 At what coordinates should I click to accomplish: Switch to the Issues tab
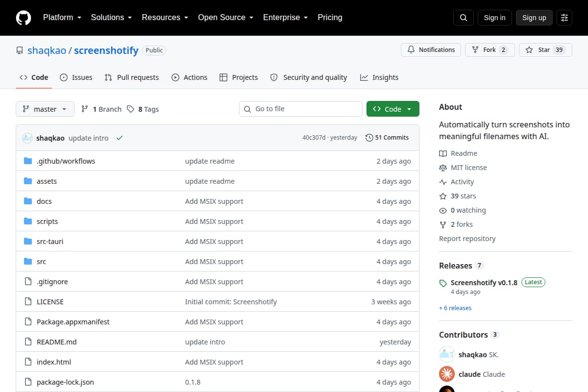tap(76, 77)
